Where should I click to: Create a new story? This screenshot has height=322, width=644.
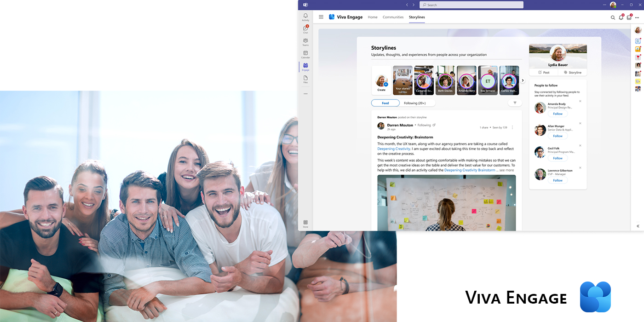(x=381, y=80)
